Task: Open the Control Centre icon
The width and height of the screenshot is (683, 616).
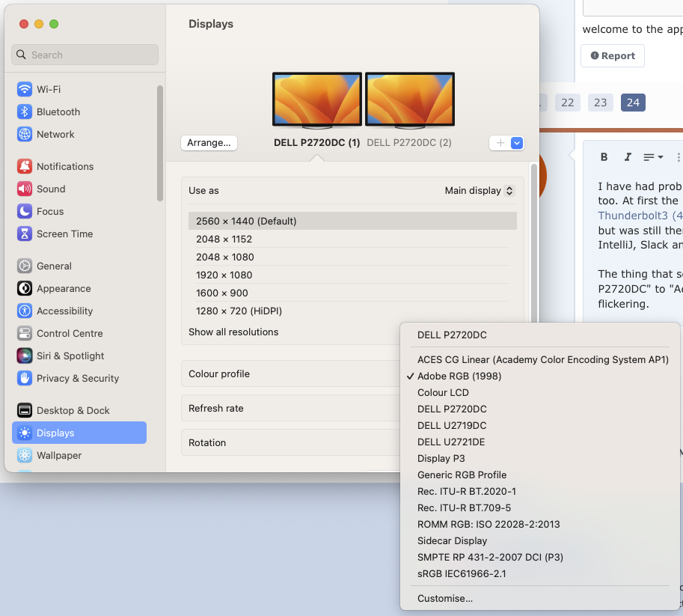Action: 25,334
